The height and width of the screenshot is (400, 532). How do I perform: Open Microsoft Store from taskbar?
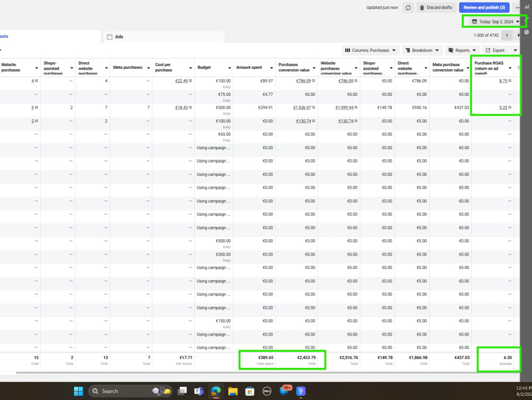(x=250, y=391)
